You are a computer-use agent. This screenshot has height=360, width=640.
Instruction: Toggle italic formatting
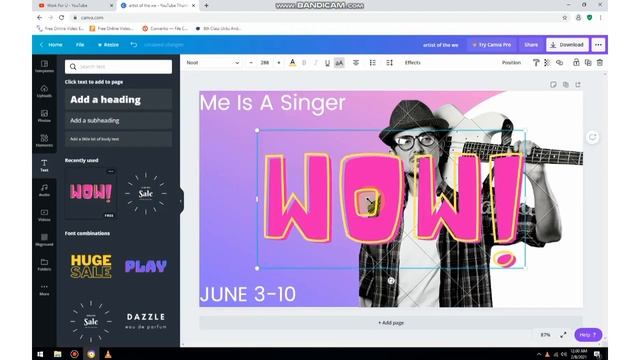pos(316,62)
